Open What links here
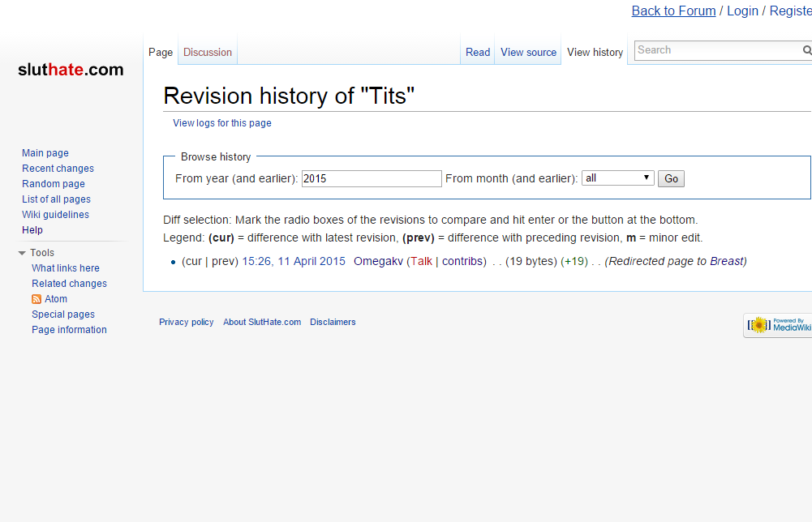Screen dimensions: 812x522 point(66,268)
